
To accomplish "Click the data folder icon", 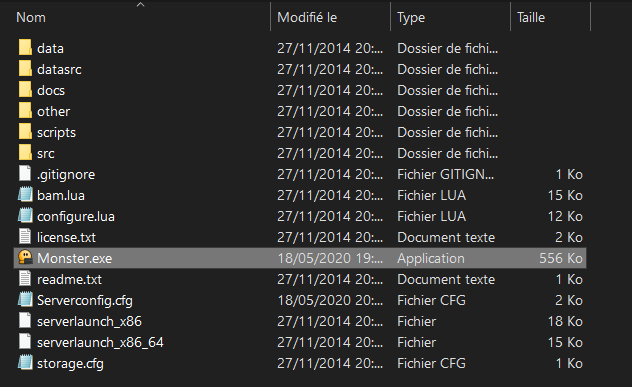I will click(x=25, y=48).
